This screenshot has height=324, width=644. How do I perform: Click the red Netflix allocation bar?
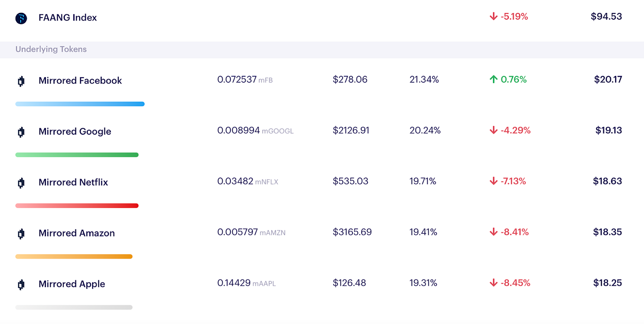click(x=77, y=205)
